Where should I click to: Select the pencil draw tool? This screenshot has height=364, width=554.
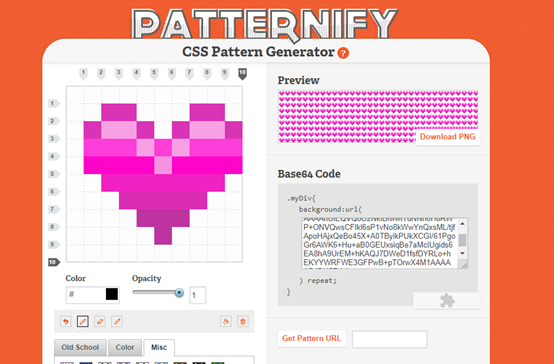(83, 322)
